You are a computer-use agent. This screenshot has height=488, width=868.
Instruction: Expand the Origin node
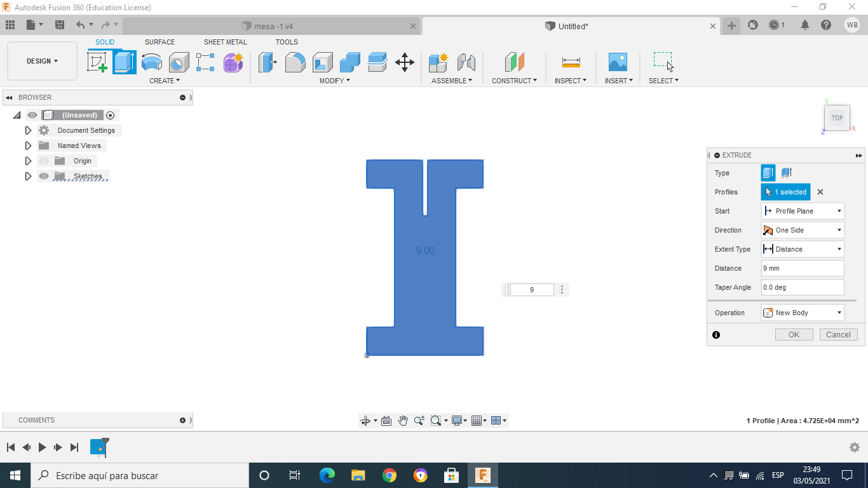point(28,161)
